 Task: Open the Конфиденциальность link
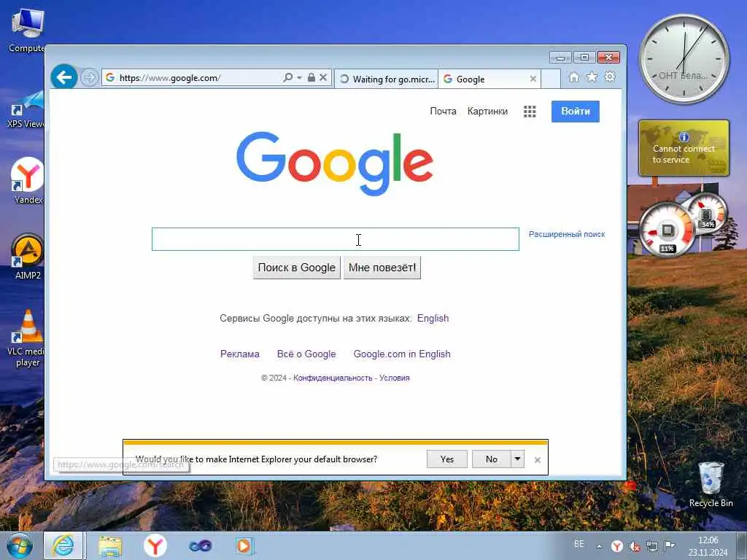(x=333, y=378)
